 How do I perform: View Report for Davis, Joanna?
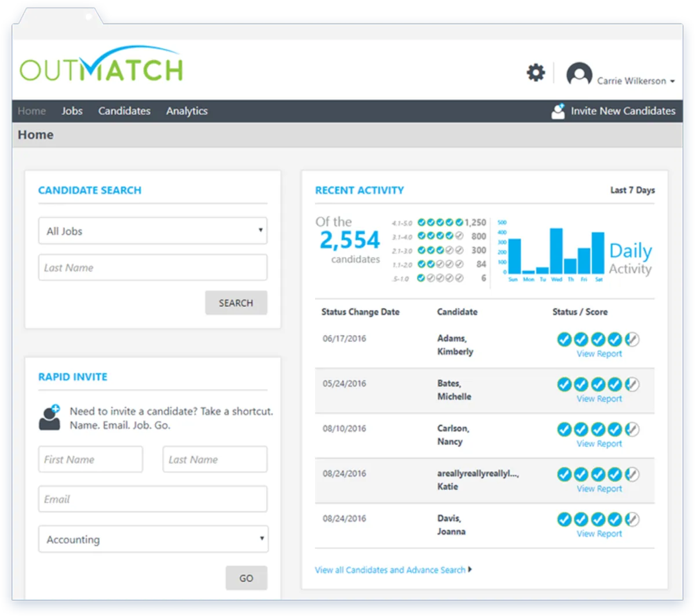599,534
